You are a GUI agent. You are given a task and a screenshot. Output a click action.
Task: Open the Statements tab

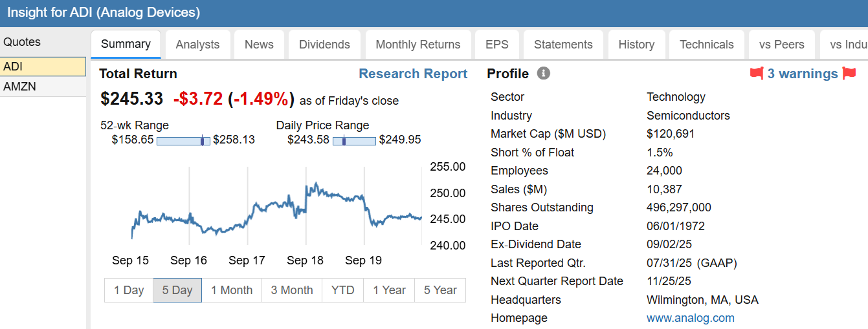pyautogui.click(x=563, y=45)
